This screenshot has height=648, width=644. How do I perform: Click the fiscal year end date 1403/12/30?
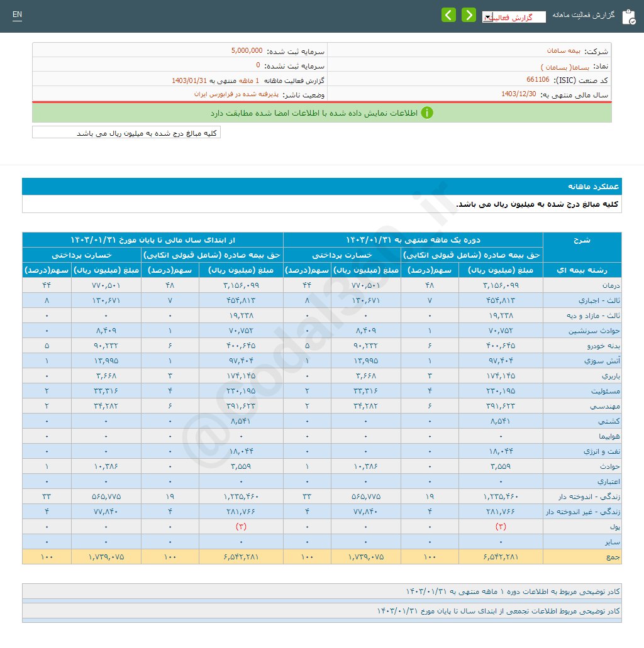pos(519,94)
